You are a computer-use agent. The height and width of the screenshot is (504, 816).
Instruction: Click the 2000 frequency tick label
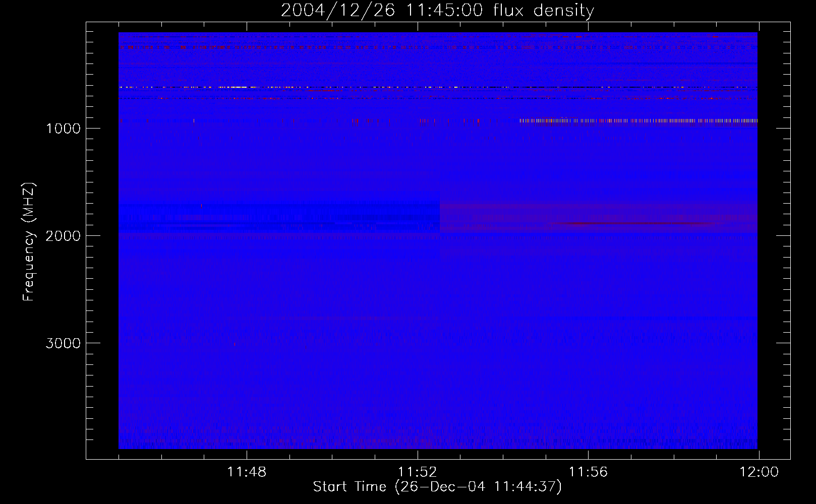tap(63, 236)
